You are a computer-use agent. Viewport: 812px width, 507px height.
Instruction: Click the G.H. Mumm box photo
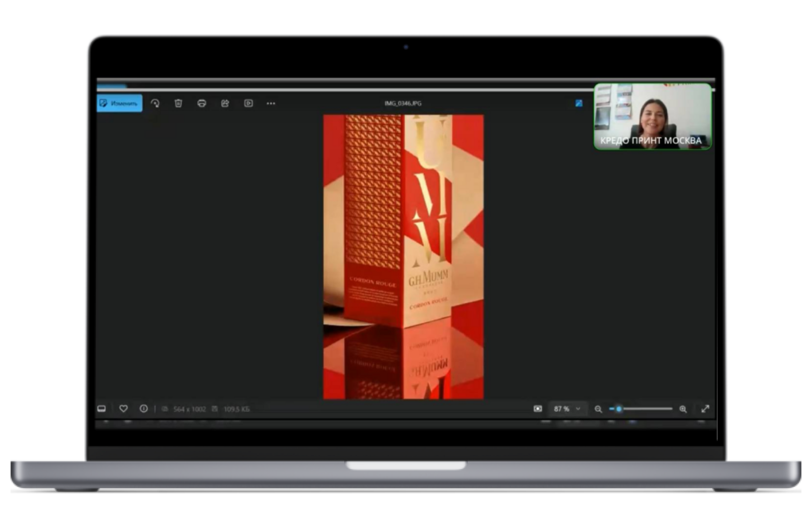(x=404, y=257)
